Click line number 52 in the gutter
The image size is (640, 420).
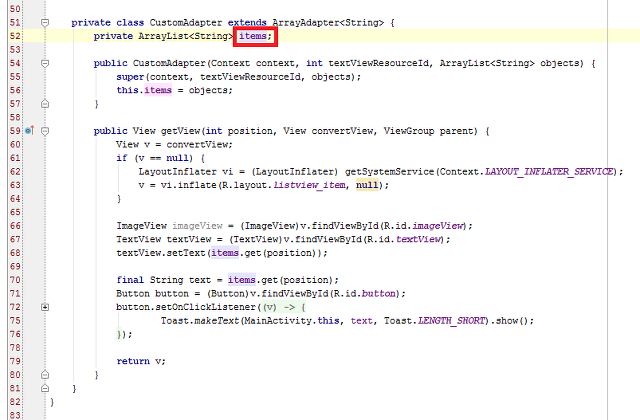pos(15,36)
